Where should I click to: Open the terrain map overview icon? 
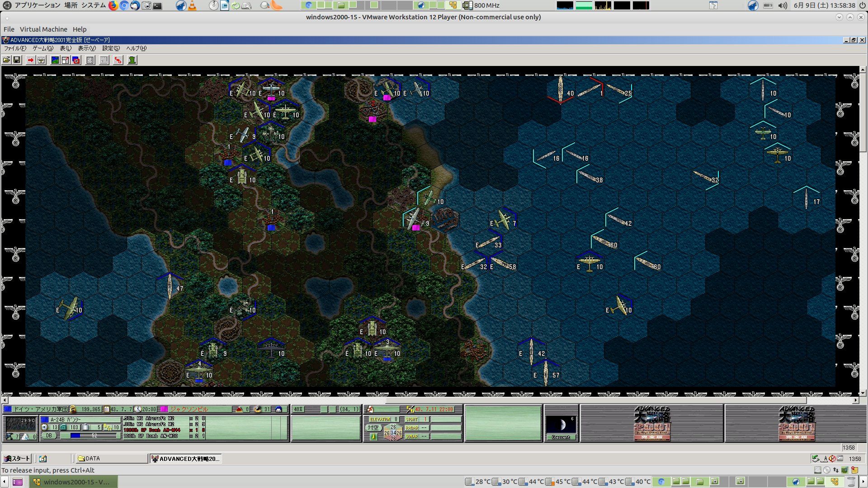coord(55,60)
